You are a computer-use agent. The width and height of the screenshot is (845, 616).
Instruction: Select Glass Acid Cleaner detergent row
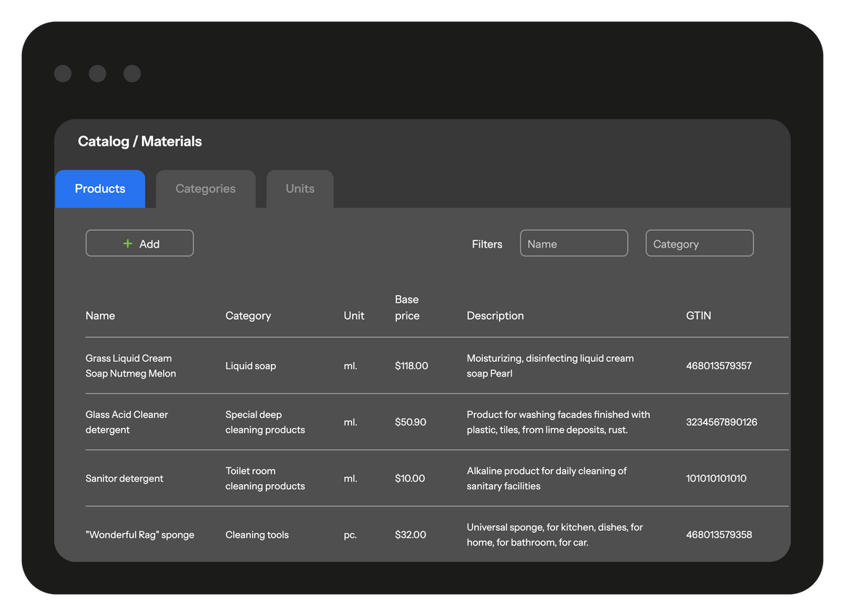coord(127,422)
